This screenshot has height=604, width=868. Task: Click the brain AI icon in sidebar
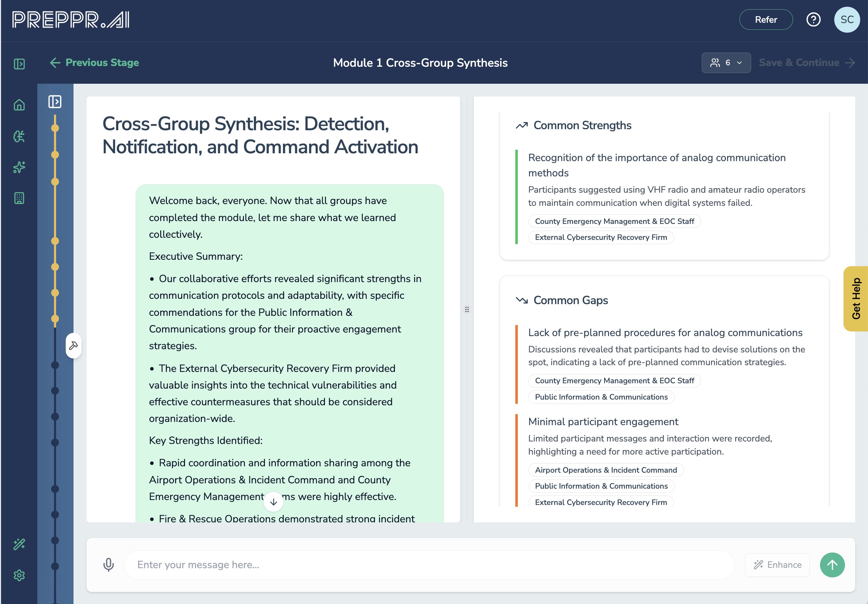coord(19,136)
